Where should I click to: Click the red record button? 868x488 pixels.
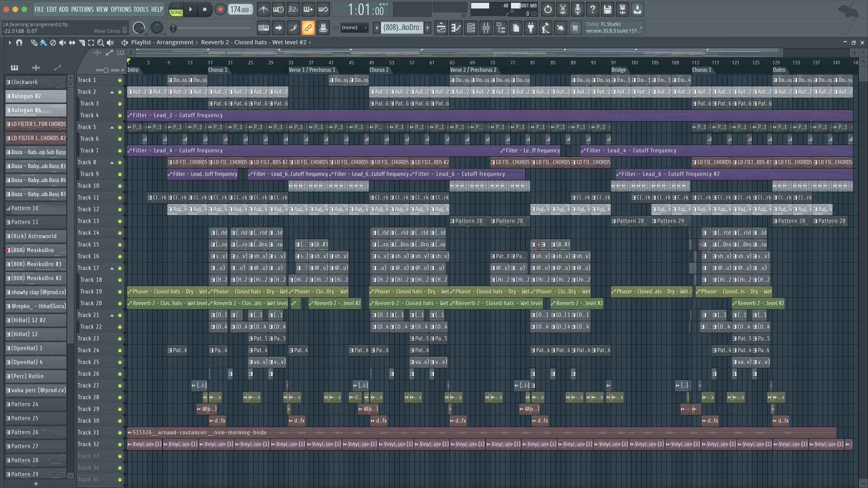click(220, 9)
